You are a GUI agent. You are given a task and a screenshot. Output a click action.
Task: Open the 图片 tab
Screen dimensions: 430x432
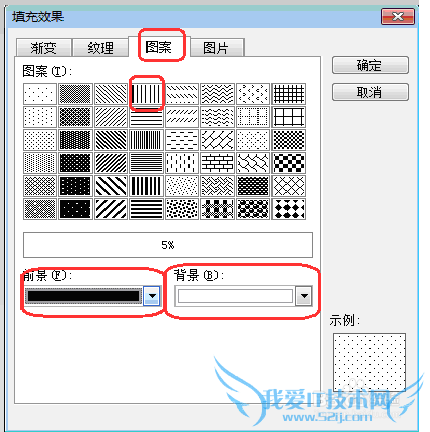(x=217, y=48)
